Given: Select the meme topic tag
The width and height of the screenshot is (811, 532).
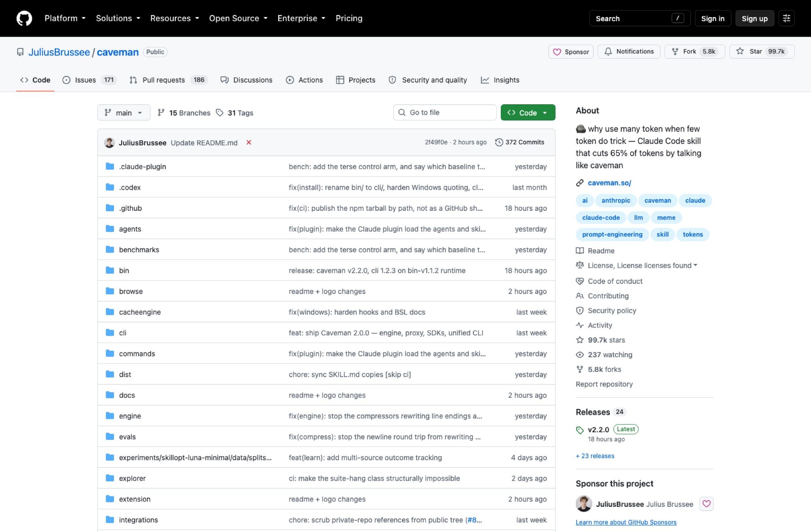Looking at the screenshot, I should [666, 217].
